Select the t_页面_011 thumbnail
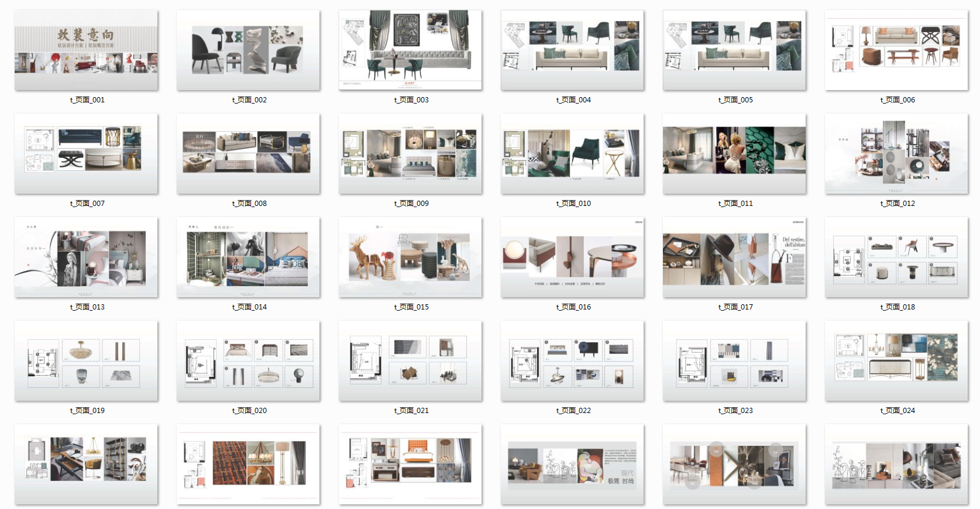This screenshot has height=509, width=980. (734, 154)
